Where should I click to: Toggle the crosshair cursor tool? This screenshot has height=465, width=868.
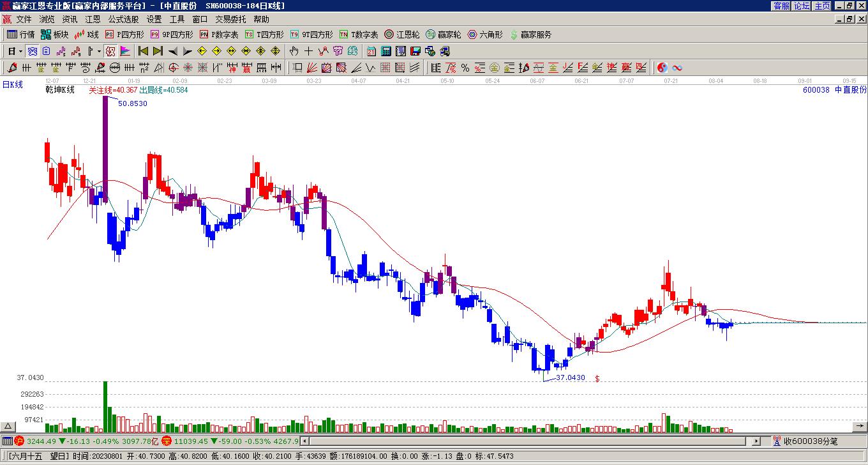point(309,51)
